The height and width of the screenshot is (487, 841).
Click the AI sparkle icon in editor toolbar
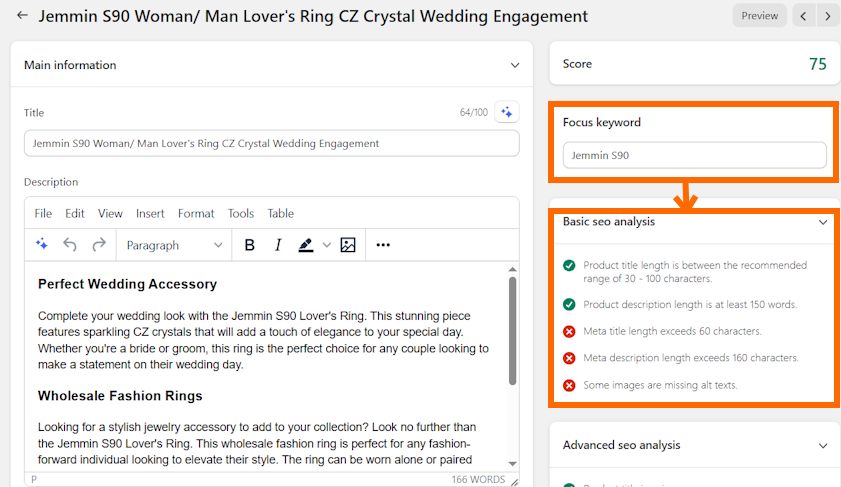(x=42, y=245)
